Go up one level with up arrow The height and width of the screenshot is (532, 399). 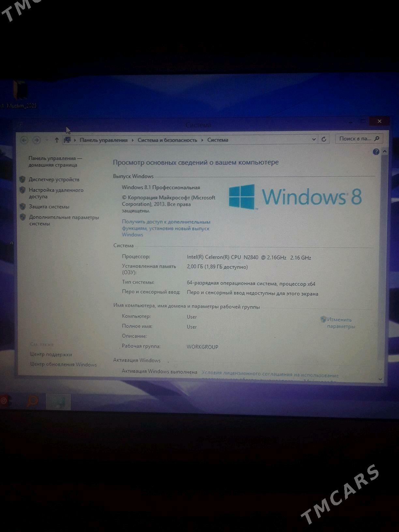tap(57, 140)
